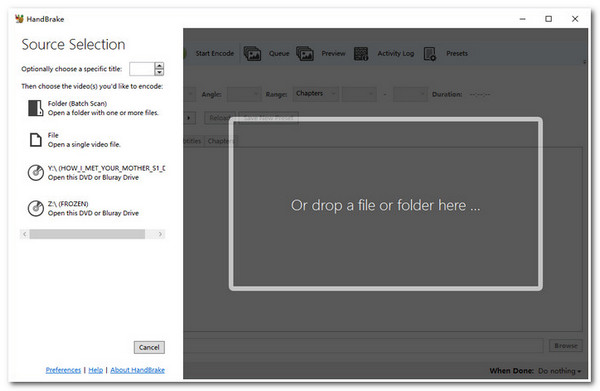Open the range end chapter dropdown

click(410, 94)
